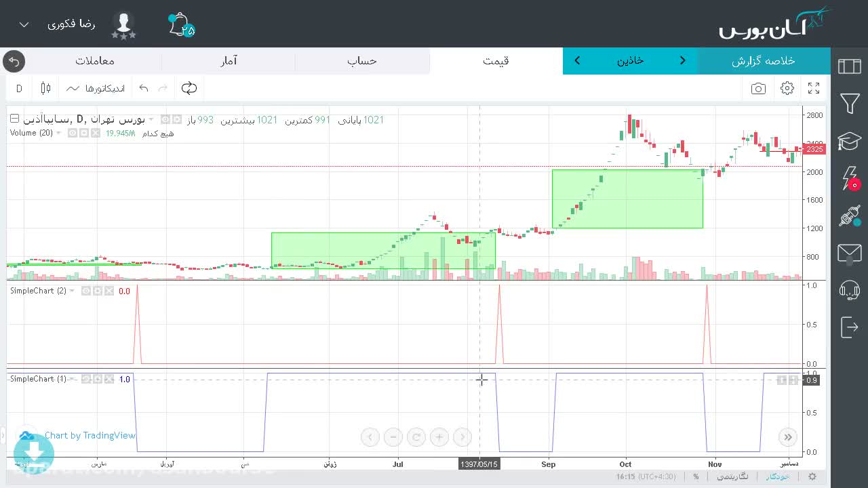The image size is (868, 488).
Task: Open chart settings gear in toolbar
Action: click(787, 88)
